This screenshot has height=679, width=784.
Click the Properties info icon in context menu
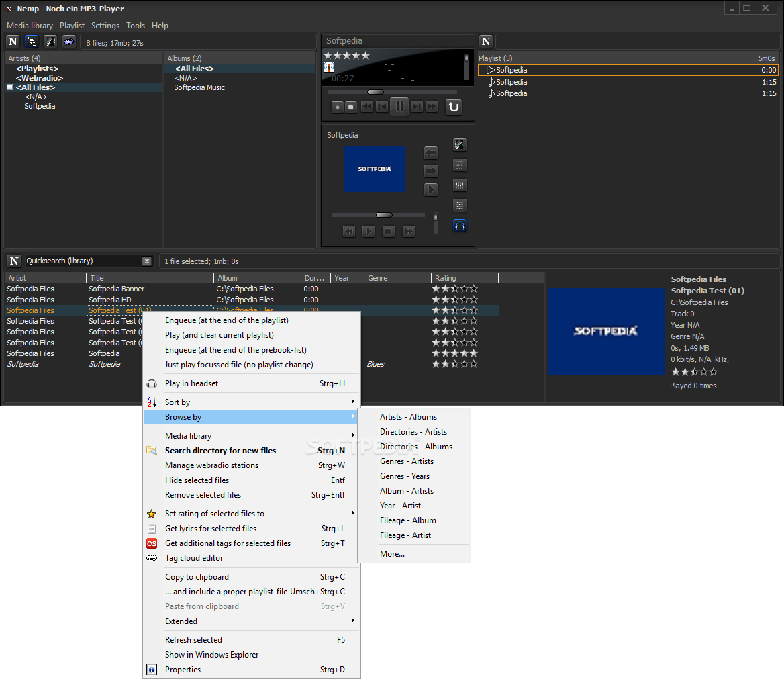pos(152,670)
